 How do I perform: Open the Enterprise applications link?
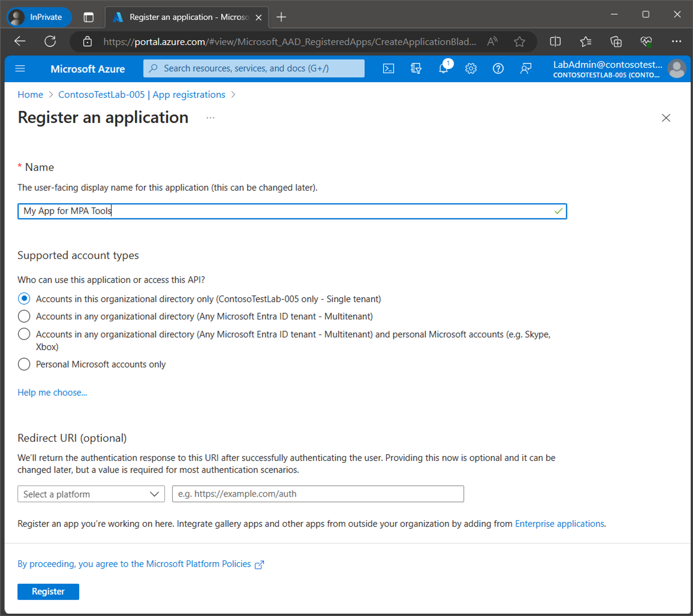[559, 524]
